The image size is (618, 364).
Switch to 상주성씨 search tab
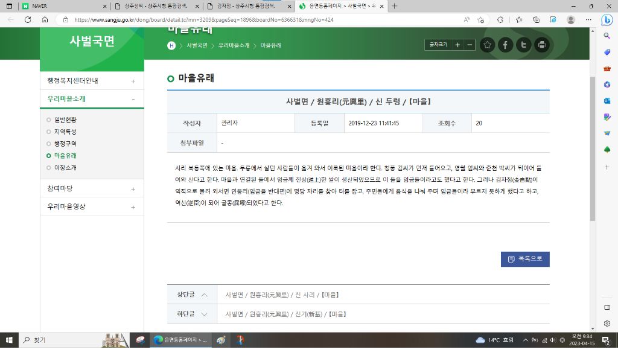(156, 6)
